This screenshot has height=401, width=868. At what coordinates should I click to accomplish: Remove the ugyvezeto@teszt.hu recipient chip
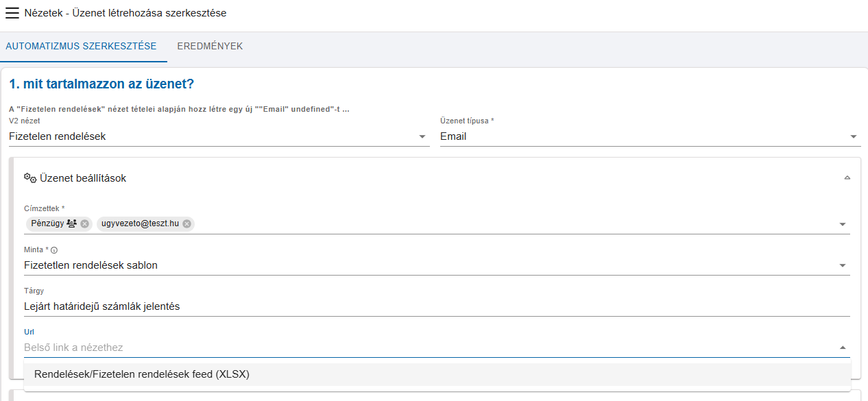[x=186, y=223]
